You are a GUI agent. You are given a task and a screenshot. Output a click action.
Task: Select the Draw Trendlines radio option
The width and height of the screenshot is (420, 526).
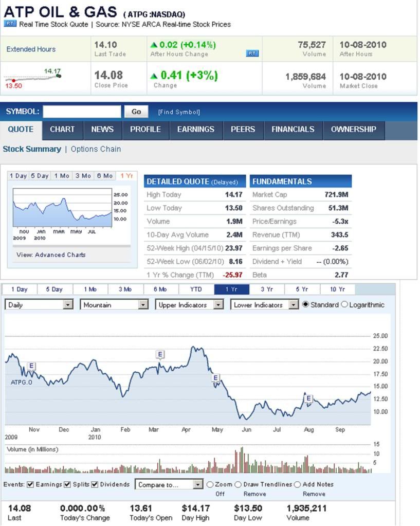[238, 484]
